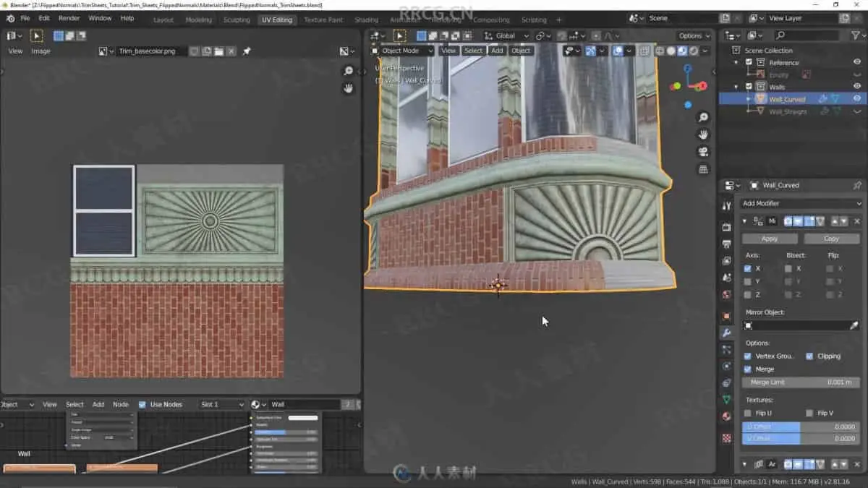The height and width of the screenshot is (488, 868).
Task: Click the zoom magnifier icon in 3D viewport
Action: [x=703, y=117]
